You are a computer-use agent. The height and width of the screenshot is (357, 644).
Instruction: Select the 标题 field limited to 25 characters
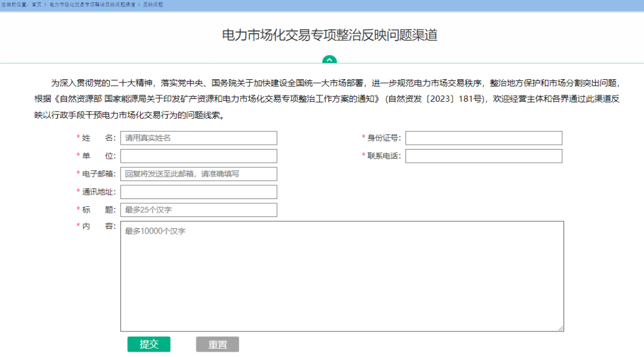click(x=199, y=210)
